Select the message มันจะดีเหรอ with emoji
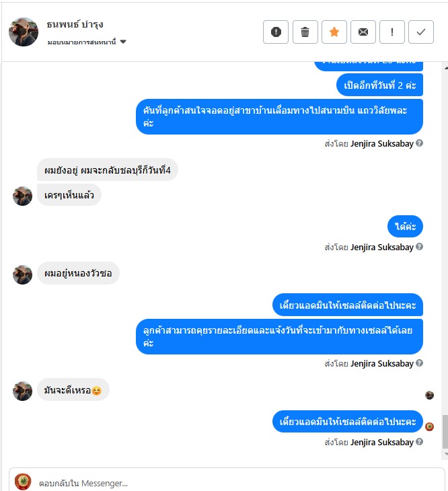448x491 pixels. 73,390
